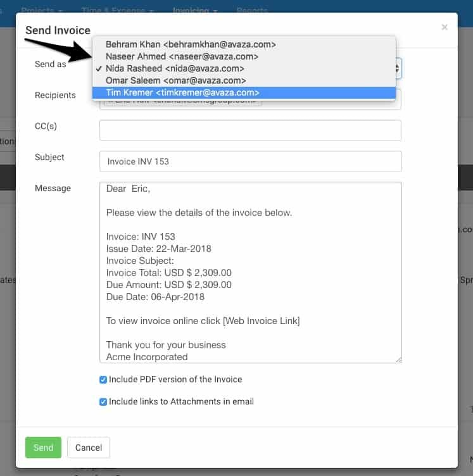Focus the CC(s) input field

tap(250, 130)
